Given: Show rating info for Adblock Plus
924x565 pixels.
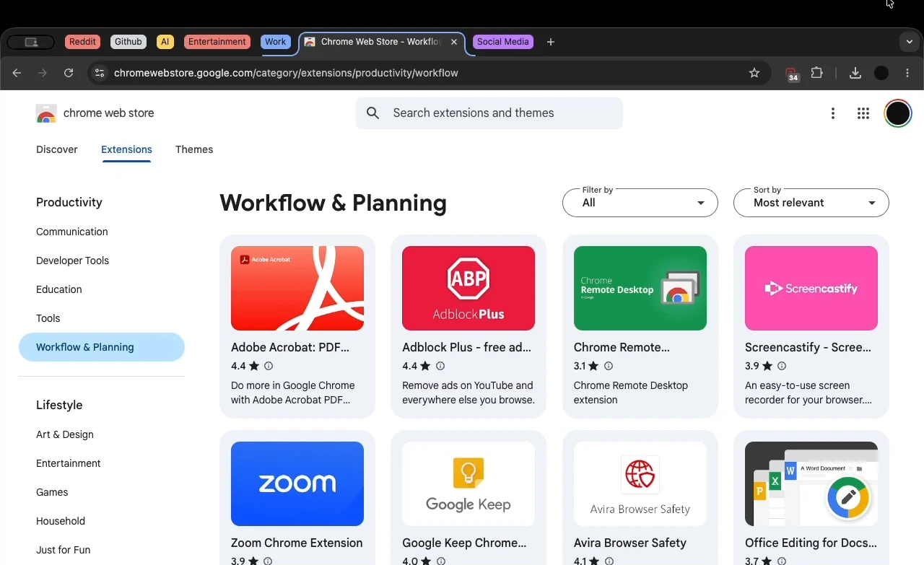Looking at the screenshot, I should (440, 366).
